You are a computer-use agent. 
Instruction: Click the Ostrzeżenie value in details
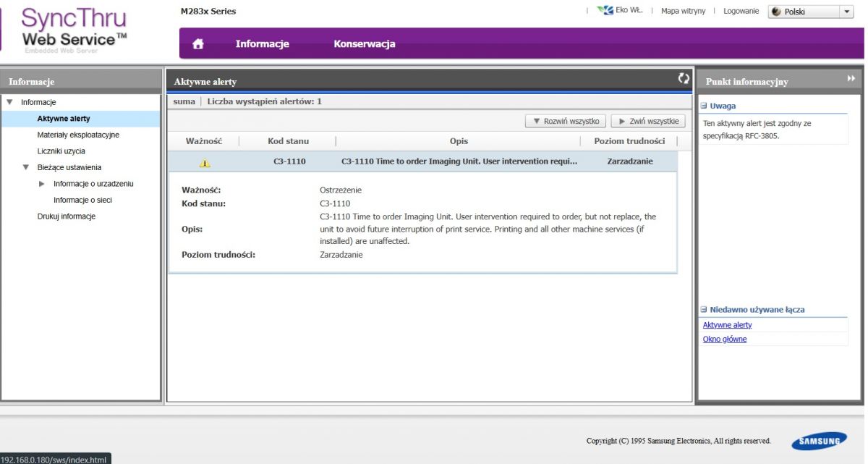341,190
